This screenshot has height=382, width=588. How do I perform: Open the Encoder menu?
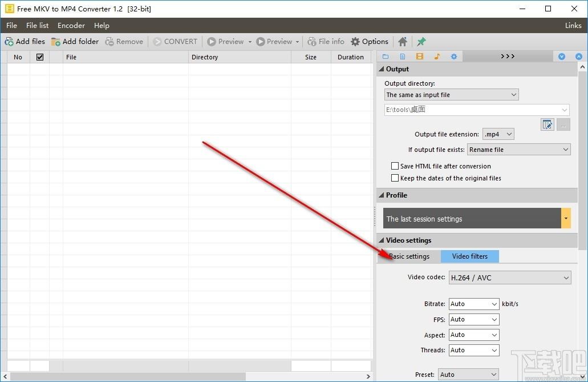point(71,26)
